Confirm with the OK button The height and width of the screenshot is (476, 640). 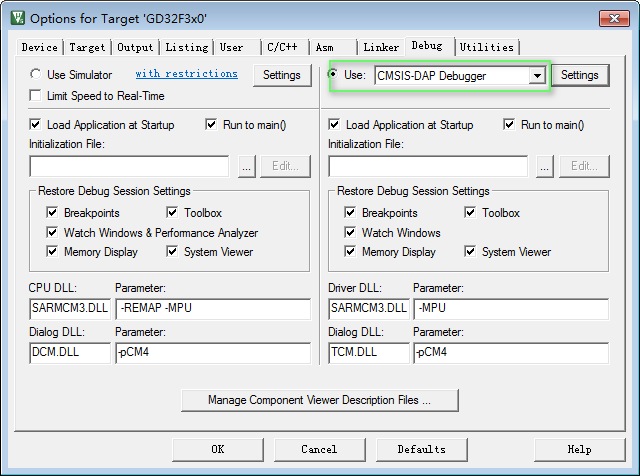218,449
